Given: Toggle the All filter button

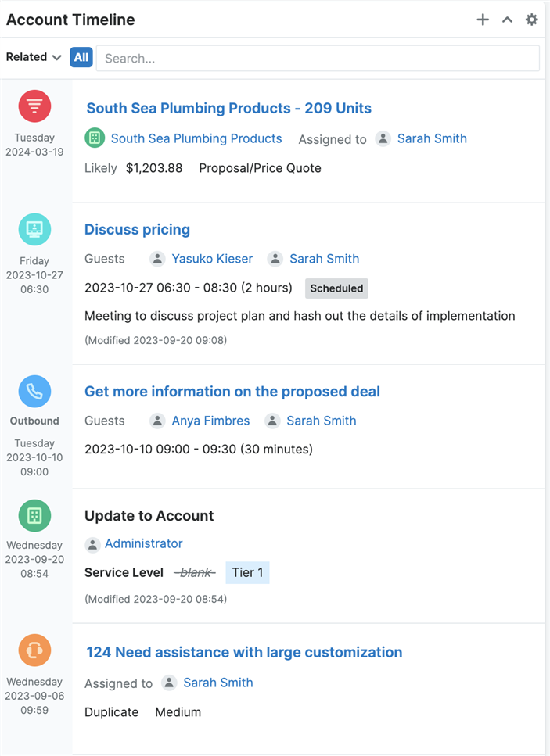Looking at the screenshot, I should tap(81, 57).
